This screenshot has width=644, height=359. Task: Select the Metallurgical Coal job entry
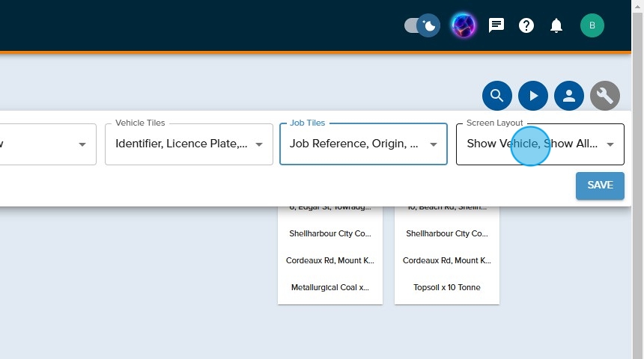330,287
